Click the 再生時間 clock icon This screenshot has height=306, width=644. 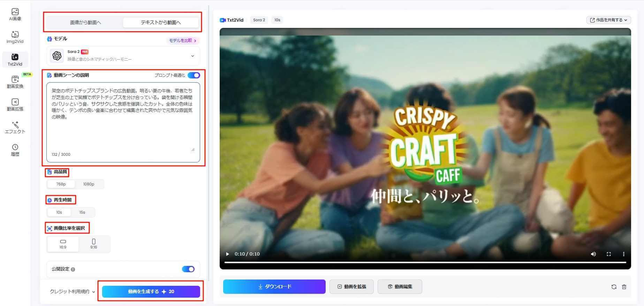(x=50, y=200)
